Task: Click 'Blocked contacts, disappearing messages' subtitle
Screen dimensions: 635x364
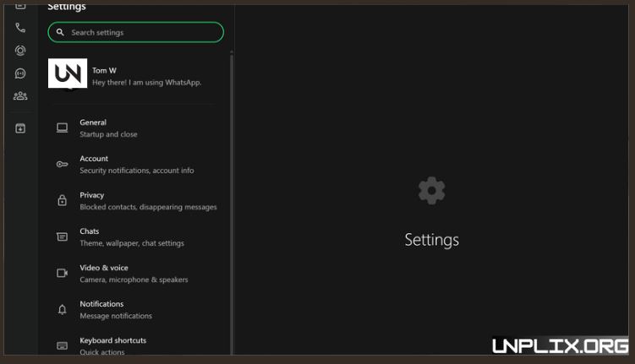Action: tap(148, 207)
